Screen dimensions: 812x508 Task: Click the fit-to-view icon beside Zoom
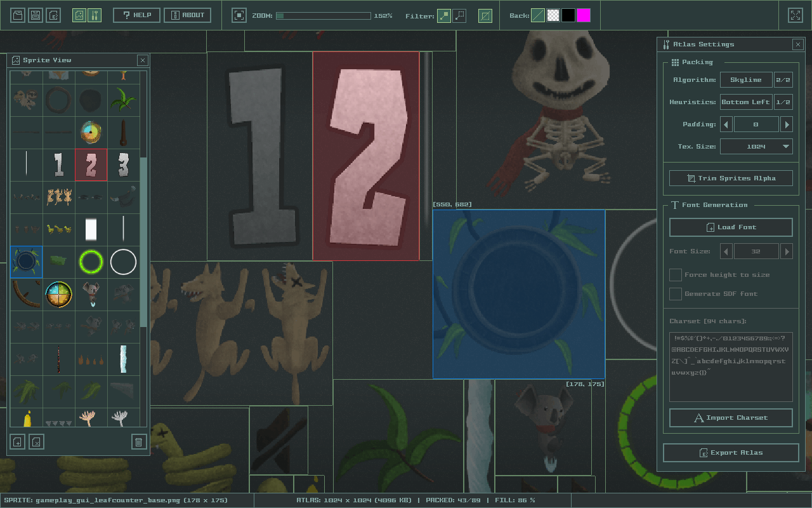pyautogui.click(x=239, y=15)
